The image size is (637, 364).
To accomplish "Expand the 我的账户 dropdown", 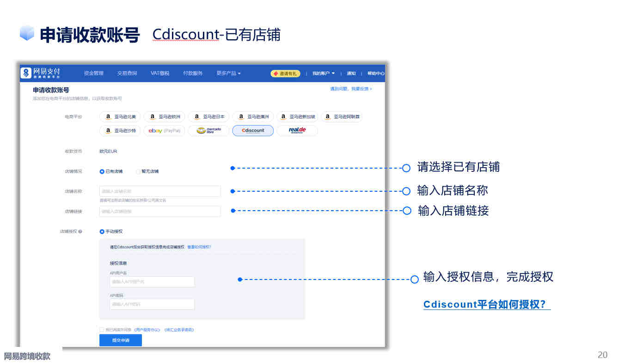I will click(324, 73).
